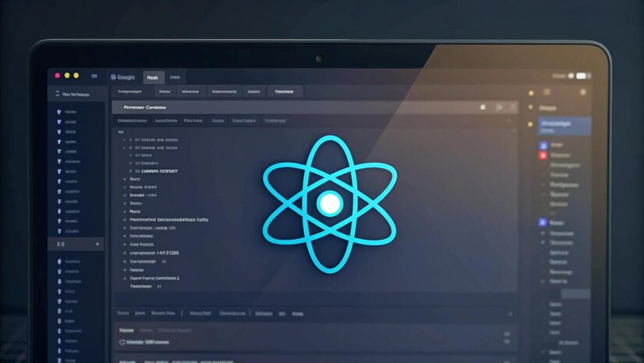Viewport: 644px width, 363px height.
Task: Open the rightmost highlighted tab in second row
Action: (285, 91)
